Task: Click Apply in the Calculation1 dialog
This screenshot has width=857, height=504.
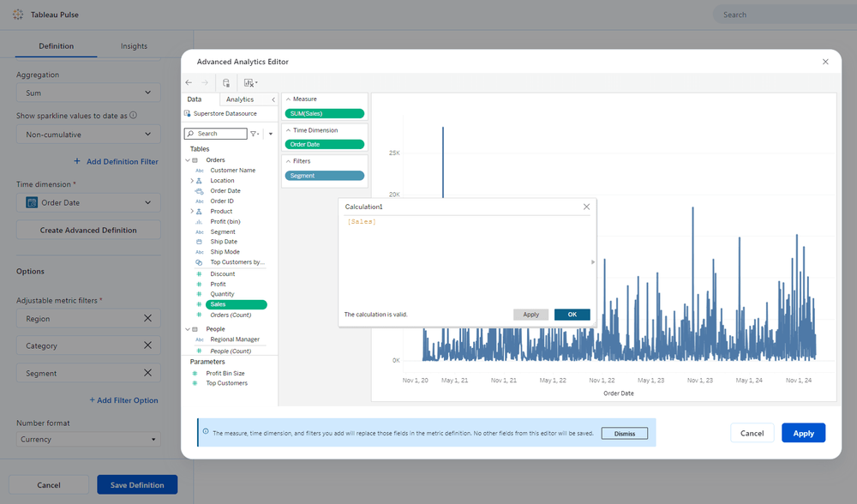Action: 530,315
